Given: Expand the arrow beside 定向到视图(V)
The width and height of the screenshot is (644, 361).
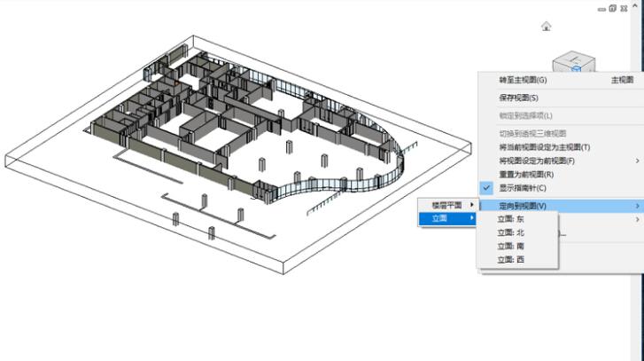Looking at the screenshot, I should [x=638, y=206].
